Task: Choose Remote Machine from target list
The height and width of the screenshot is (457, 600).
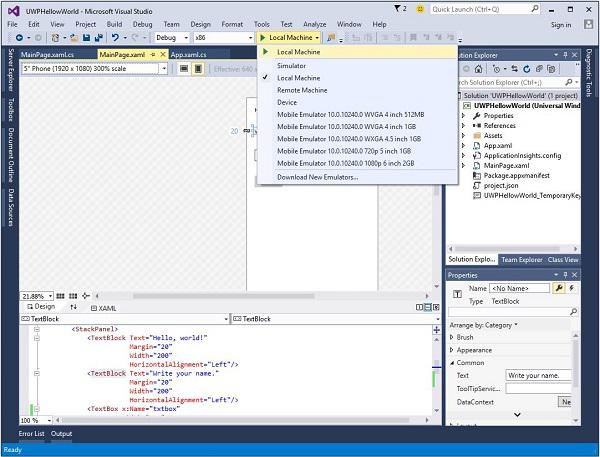Action: click(x=301, y=90)
